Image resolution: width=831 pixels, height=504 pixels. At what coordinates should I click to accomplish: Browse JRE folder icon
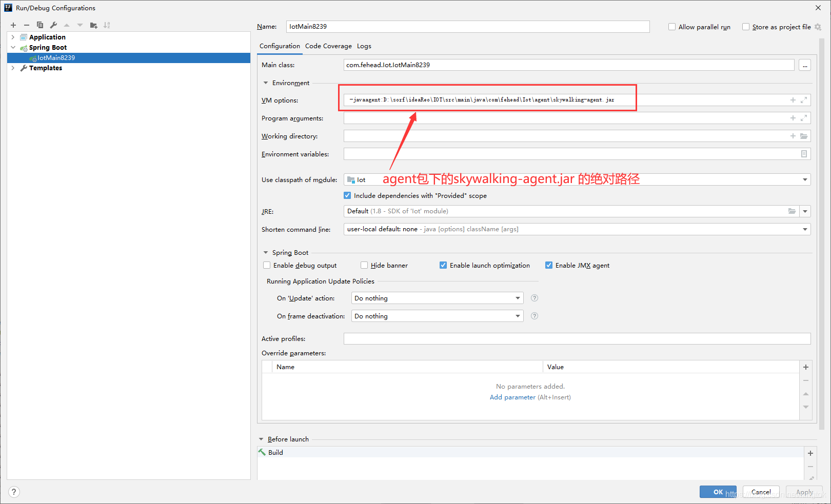(792, 211)
